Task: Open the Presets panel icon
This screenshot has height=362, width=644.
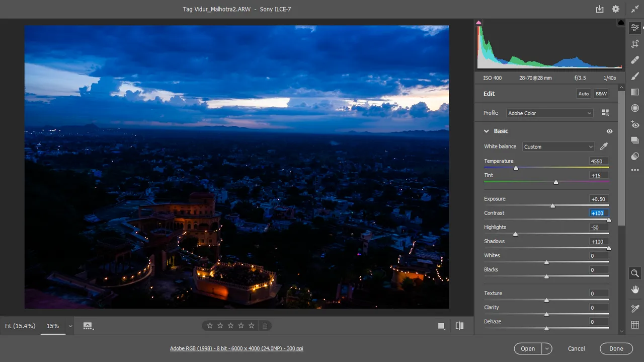Action: point(635,157)
